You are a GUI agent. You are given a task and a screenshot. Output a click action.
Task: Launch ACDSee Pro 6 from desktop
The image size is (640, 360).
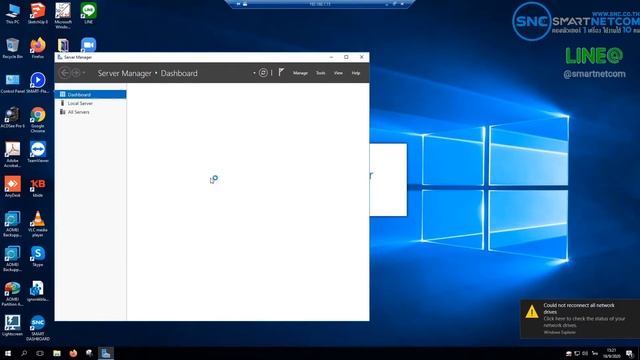(x=12, y=118)
